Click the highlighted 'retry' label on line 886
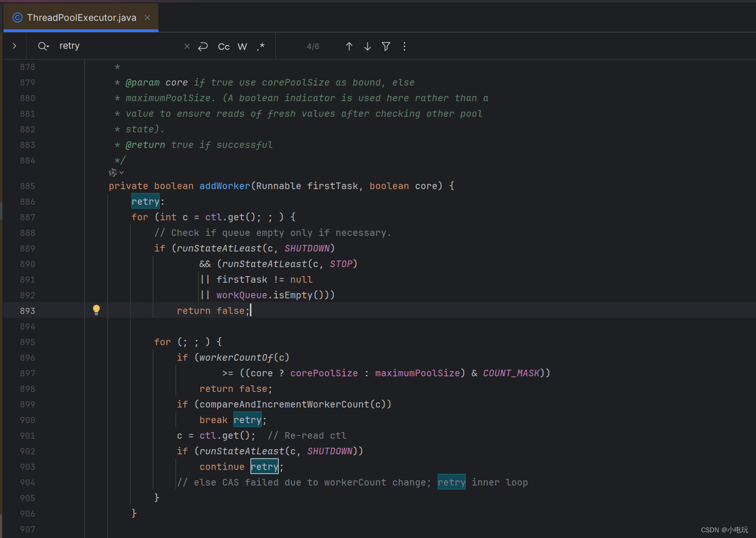The height and width of the screenshot is (538, 756). [146, 201]
